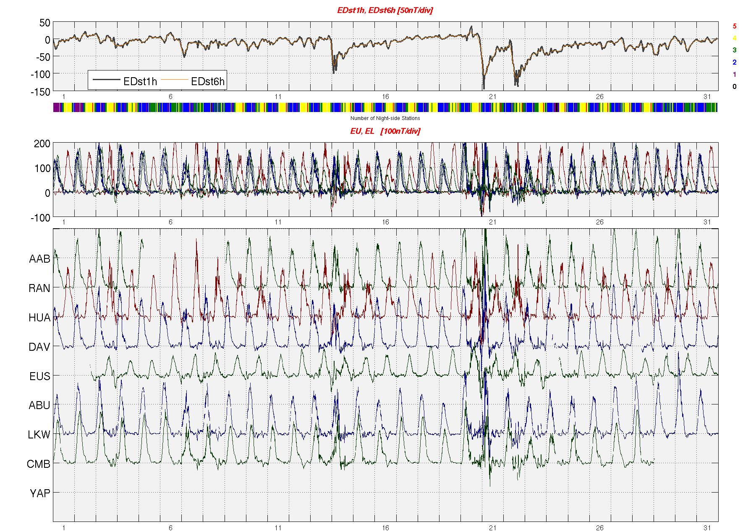The width and height of the screenshot is (756, 532).
Task: Click the DAV station label
Action: [39, 347]
